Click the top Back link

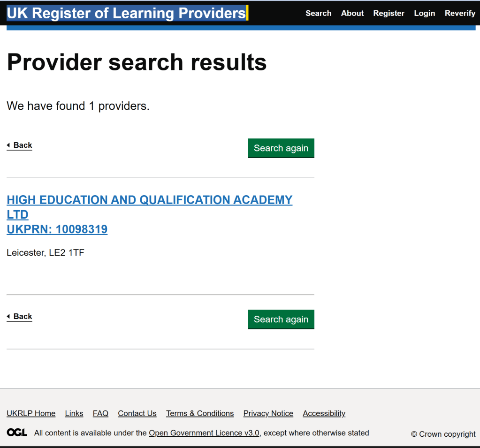(20, 145)
